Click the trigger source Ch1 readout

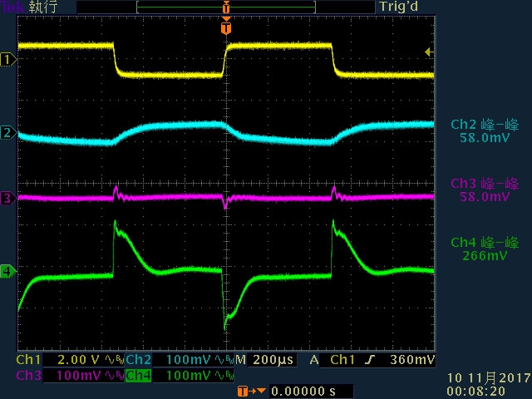coord(342,360)
